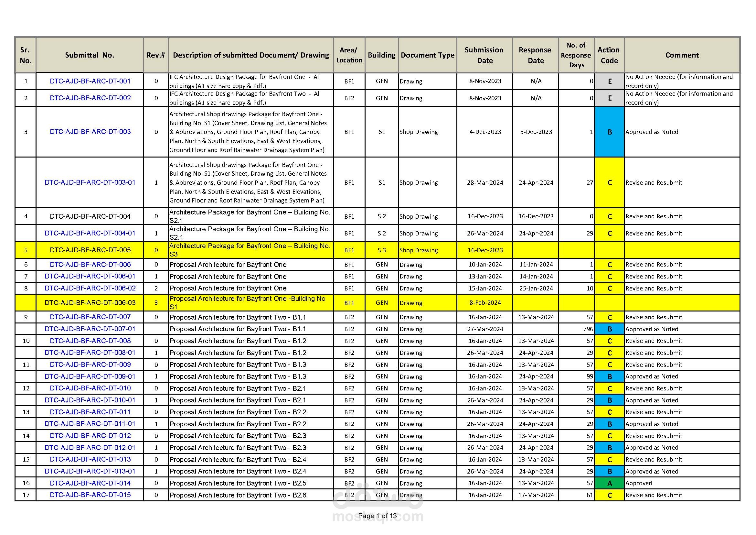This screenshot has width=756, height=535.
Task: Select the Document Type column header
Action: point(427,55)
